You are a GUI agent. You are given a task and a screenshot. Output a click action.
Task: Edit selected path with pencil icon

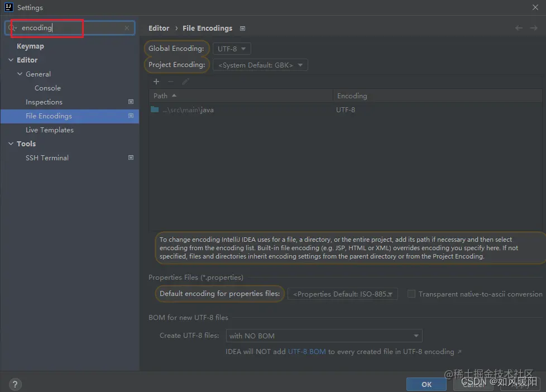pyautogui.click(x=185, y=82)
